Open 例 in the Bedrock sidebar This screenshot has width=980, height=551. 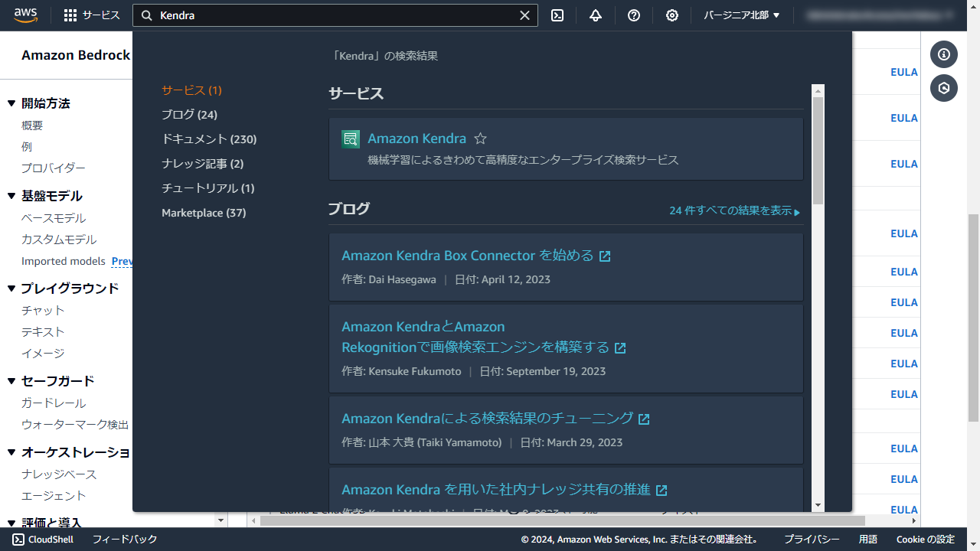point(27,147)
